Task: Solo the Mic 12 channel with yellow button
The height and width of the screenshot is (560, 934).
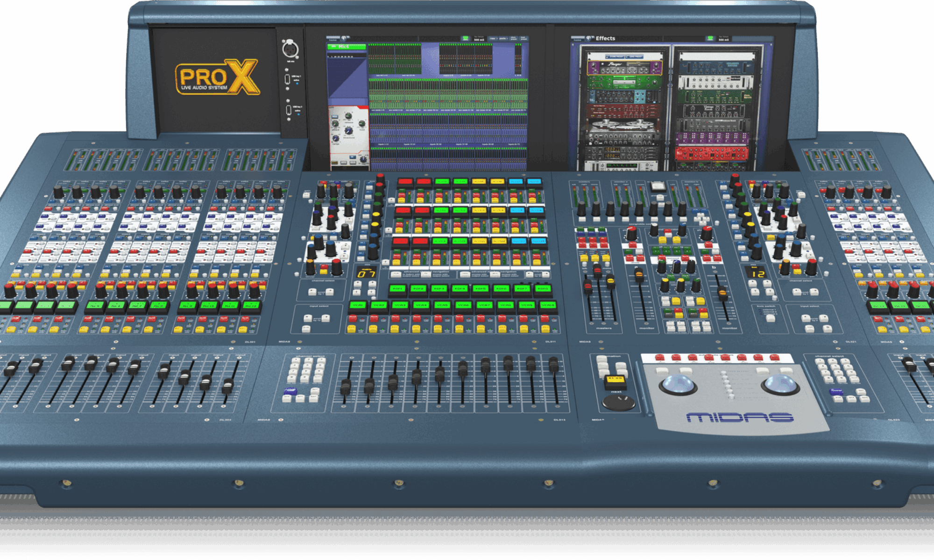Action: [x=242, y=329]
